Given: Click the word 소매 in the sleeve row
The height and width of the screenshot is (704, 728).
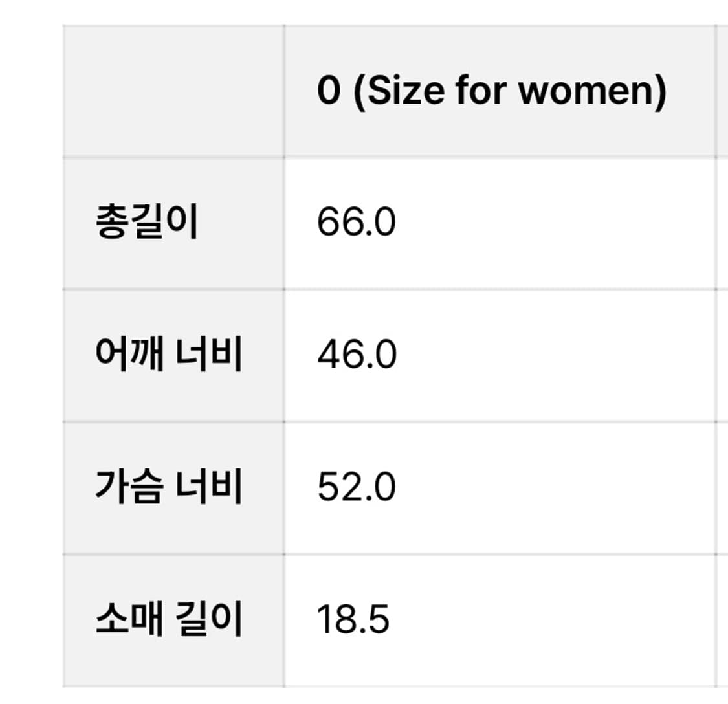Looking at the screenshot, I should tap(129, 619).
